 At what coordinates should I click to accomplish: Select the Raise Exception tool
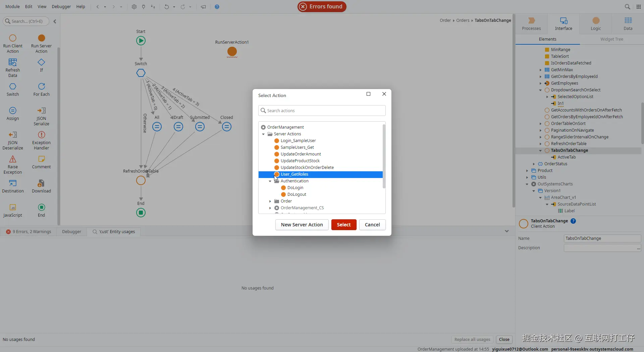(13, 165)
